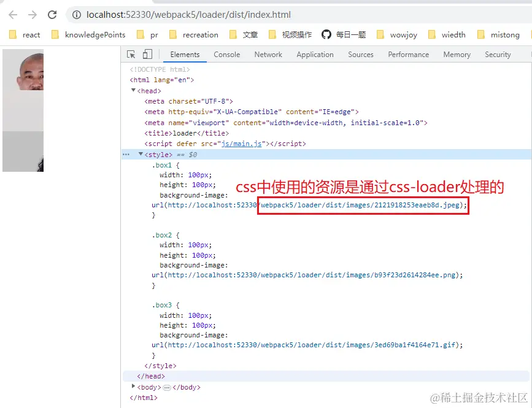The width and height of the screenshot is (532, 408).
Task: Click the address bar URL text
Action: (x=188, y=15)
